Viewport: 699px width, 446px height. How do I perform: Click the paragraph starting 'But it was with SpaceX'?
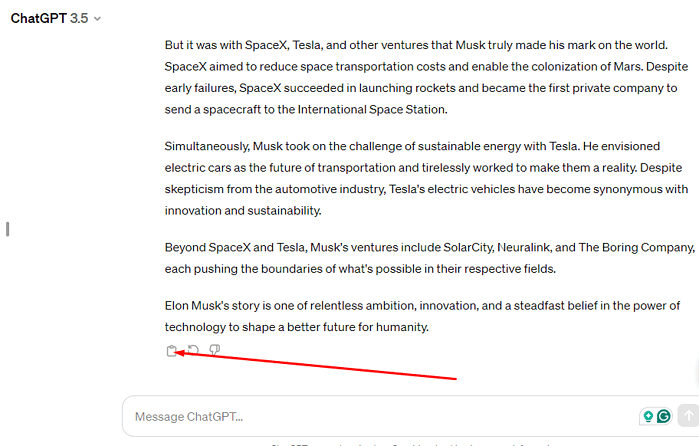420,77
